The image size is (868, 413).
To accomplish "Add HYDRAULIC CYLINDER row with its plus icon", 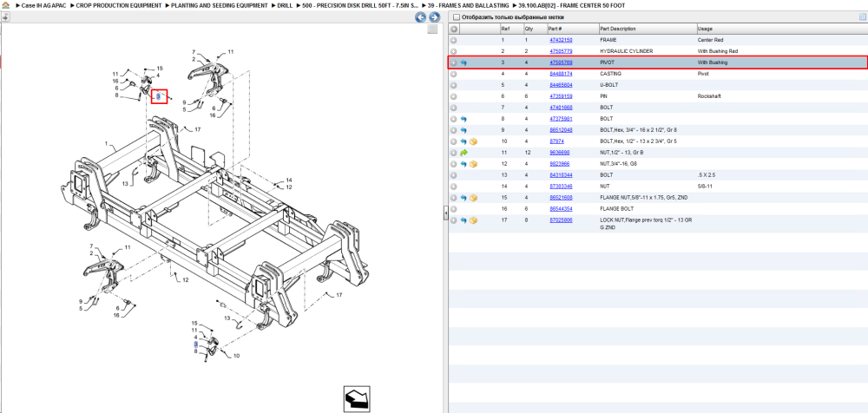I will click(453, 51).
